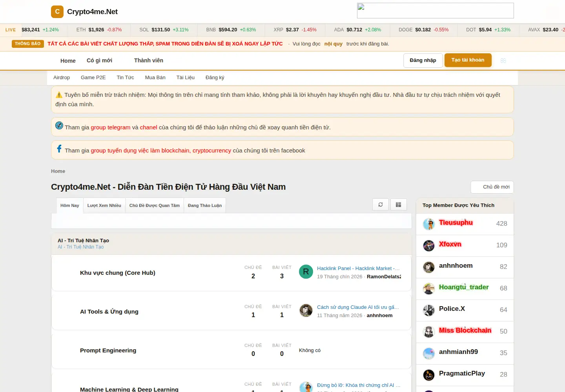This screenshot has width=565, height=392.
Task: Open the chanel link
Action: pos(149,127)
